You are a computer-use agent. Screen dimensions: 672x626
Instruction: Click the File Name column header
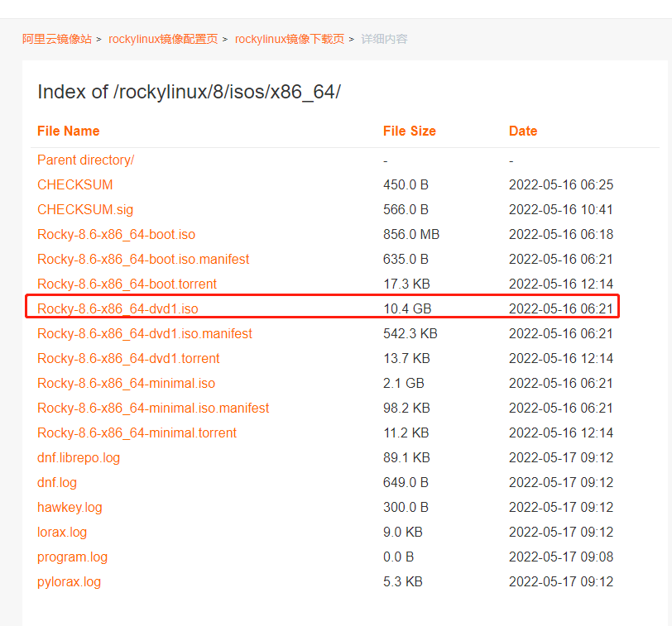69,131
